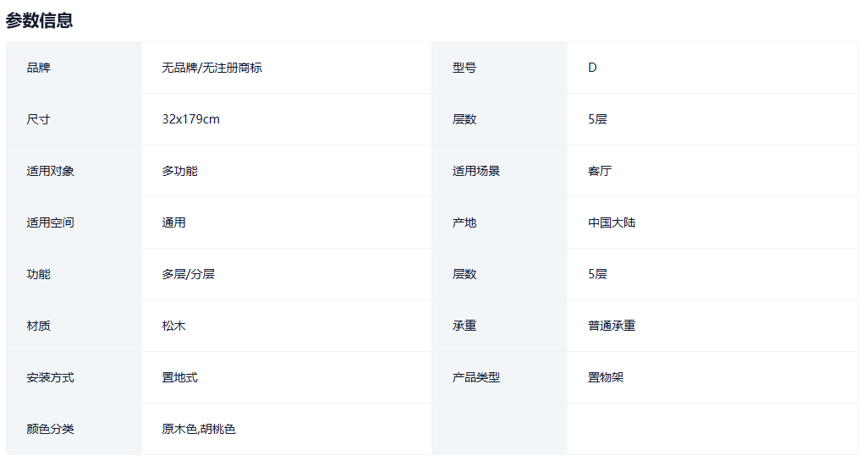Screen dimensions: 868x461
Task: Select the 品牌 label cell
Action: pos(39,68)
